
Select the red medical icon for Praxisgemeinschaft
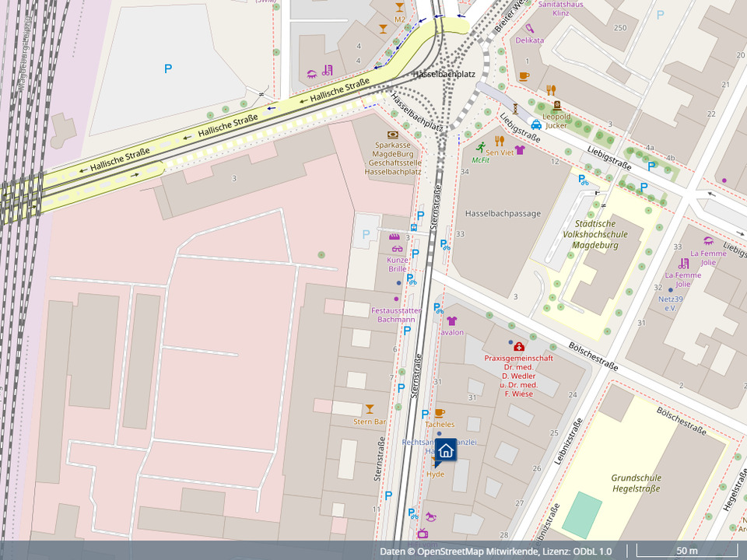tap(519, 346)
